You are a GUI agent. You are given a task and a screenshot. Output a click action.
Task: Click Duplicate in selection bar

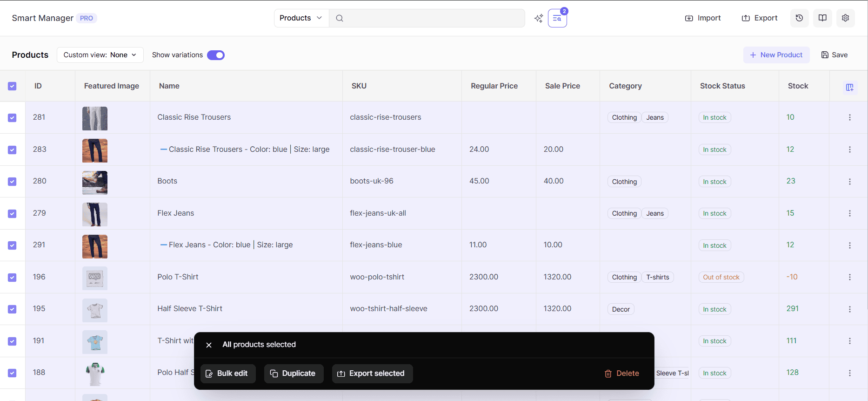(x=294, y=374)
